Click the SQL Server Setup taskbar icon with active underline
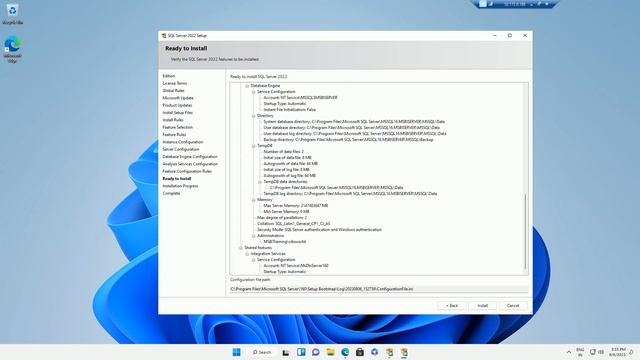640x360 pixels. tap(404, 352)
